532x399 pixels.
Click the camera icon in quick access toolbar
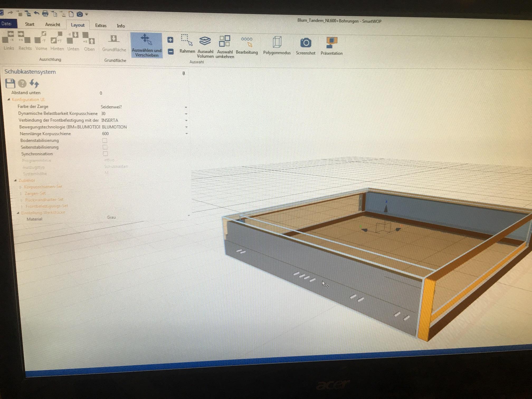point(79,14)
